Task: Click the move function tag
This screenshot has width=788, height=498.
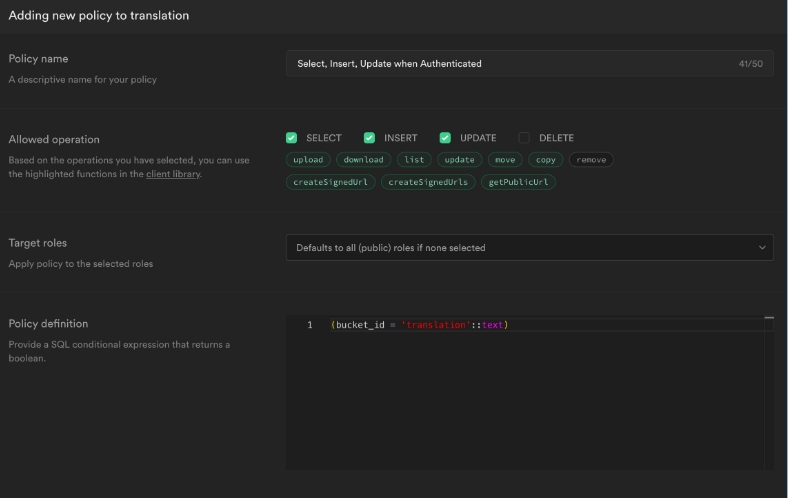Action: pyautogui.click(x=505, y=160)
